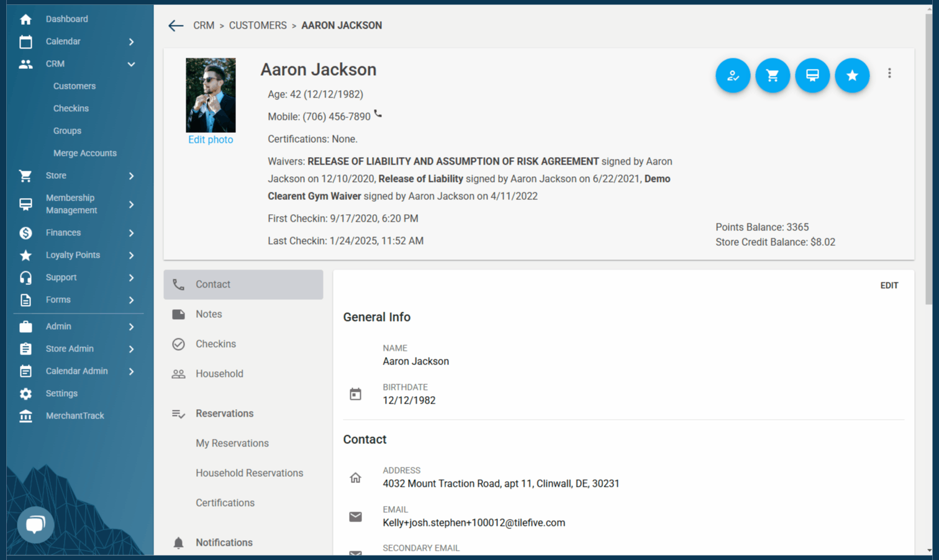This screenshot has height=560, width=939.
Task: Expand the Store sidebar menu
Action: 131,176
